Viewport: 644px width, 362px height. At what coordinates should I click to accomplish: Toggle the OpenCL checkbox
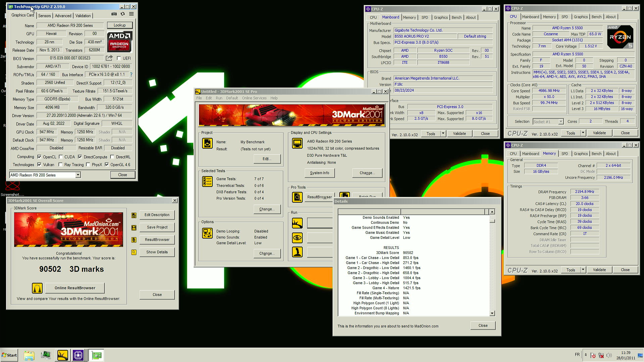[x=39, y=157]
